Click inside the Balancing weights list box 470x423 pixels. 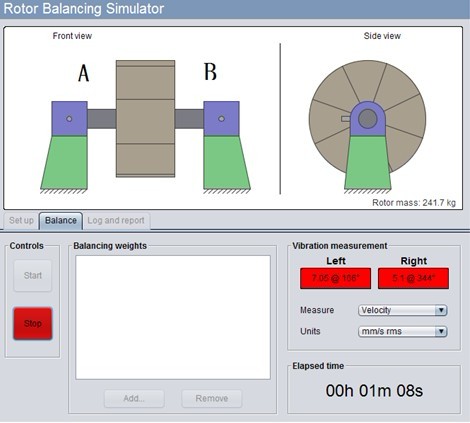[173, 317]
